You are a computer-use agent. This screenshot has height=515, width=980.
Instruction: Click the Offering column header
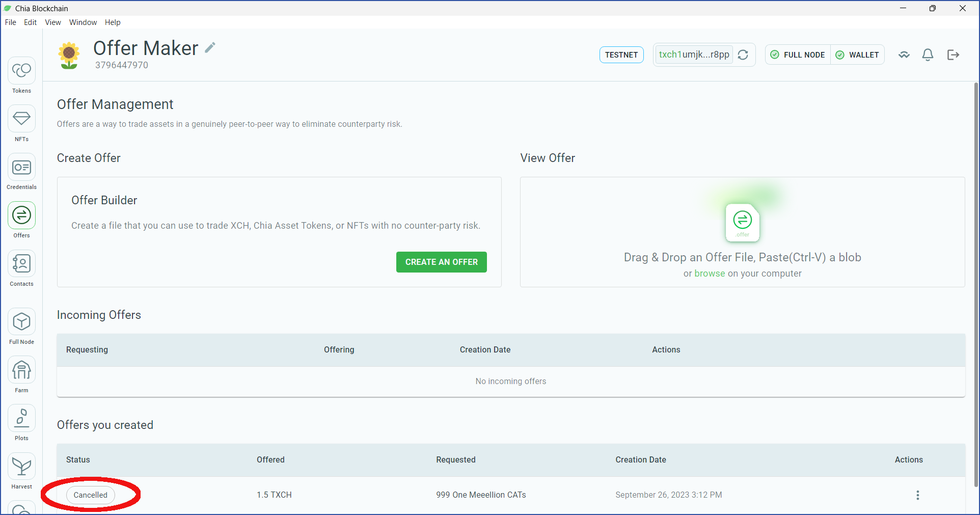339,350
